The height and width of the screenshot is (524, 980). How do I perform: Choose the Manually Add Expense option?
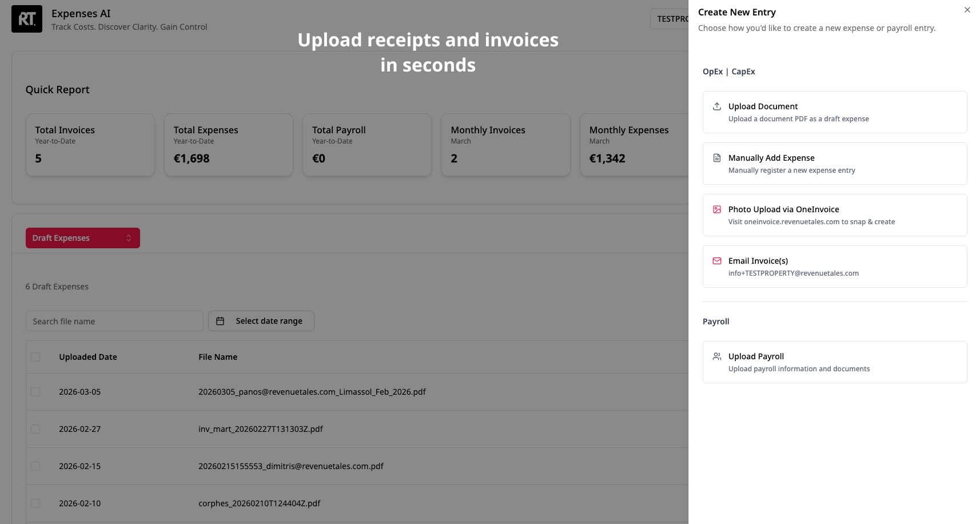(x=834, y=164)
